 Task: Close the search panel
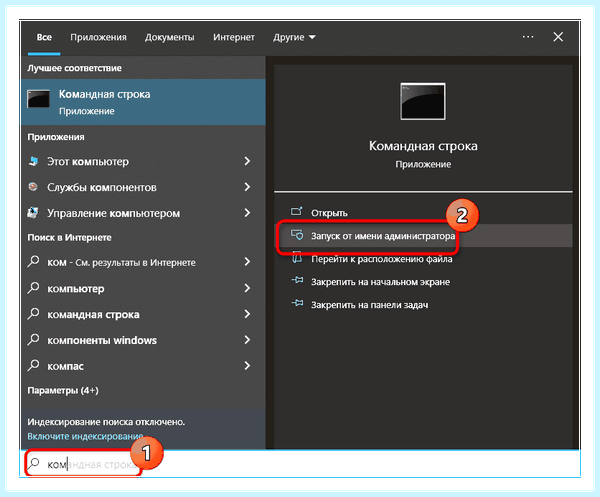(x=558, y=37)
